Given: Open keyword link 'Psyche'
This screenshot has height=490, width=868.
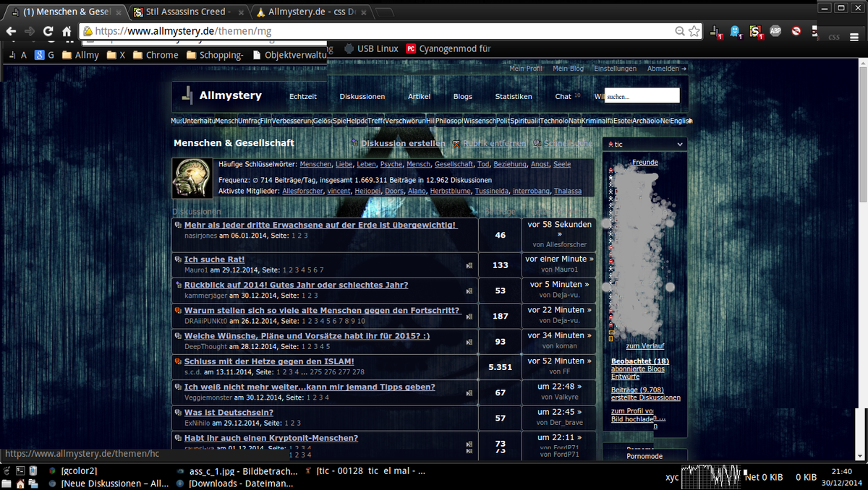Looking at the screenshot, I should pyautogui.click(x=391, y=165).
